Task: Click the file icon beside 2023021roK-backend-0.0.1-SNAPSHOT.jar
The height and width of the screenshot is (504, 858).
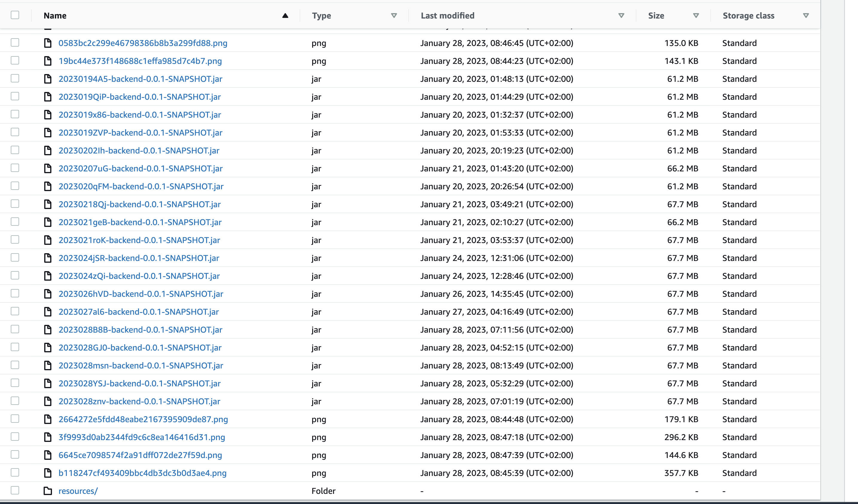Action: point(48,240)
